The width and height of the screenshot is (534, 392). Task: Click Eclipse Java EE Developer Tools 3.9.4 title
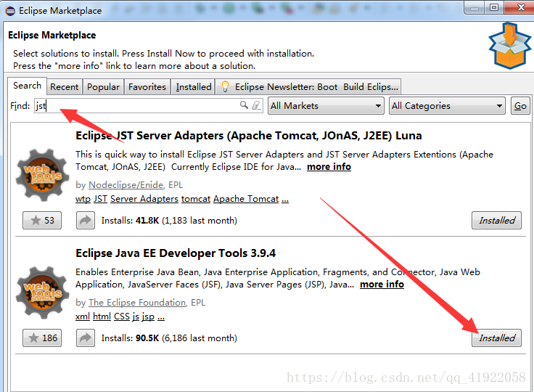click(176, 253)
